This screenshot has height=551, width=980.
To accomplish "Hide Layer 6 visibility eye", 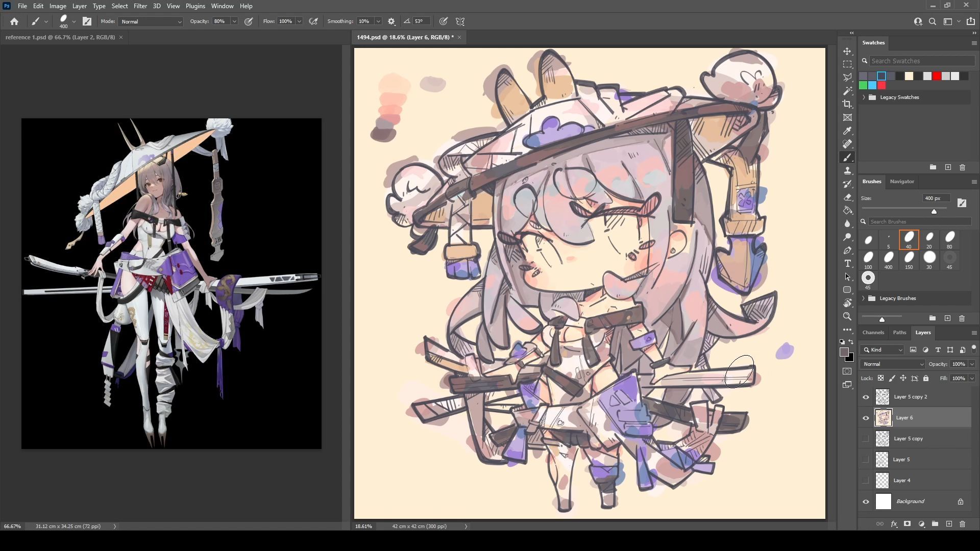I will (866, 418).
